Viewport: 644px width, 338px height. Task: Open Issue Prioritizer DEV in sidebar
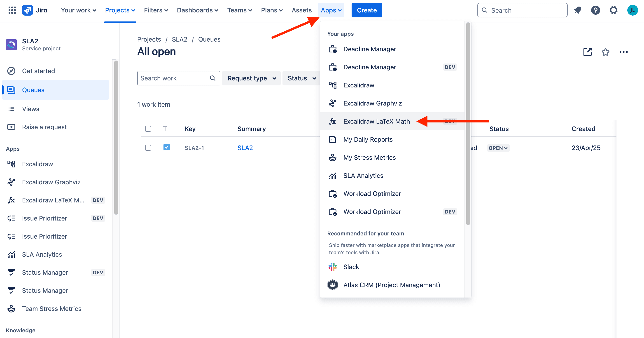pos(56,218)
